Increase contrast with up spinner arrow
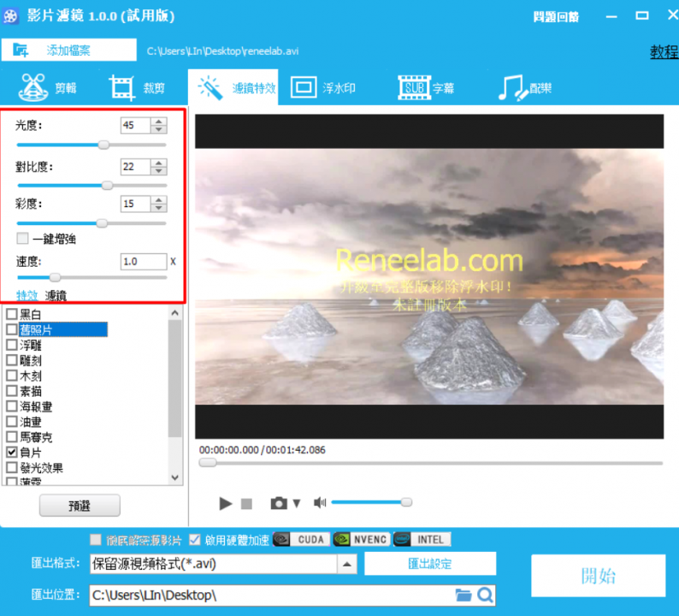 159,163
